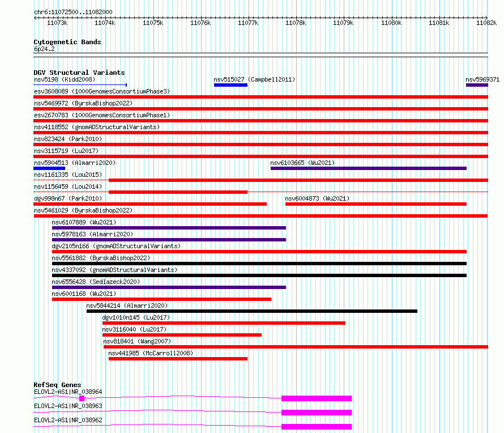Select the ELOVL2-AS1|NR_038963 gene label
504x433 pixels.
pos(68,406)
